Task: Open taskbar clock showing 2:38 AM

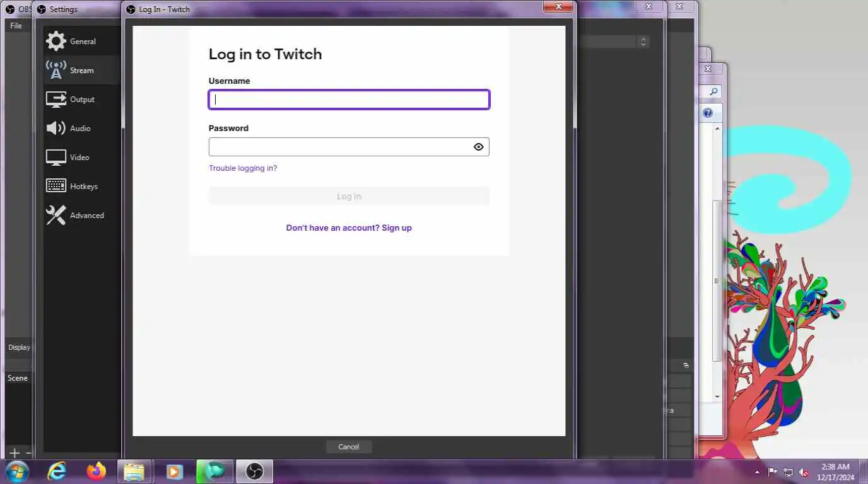Action: pyautogui.click(x=835, y=472)
